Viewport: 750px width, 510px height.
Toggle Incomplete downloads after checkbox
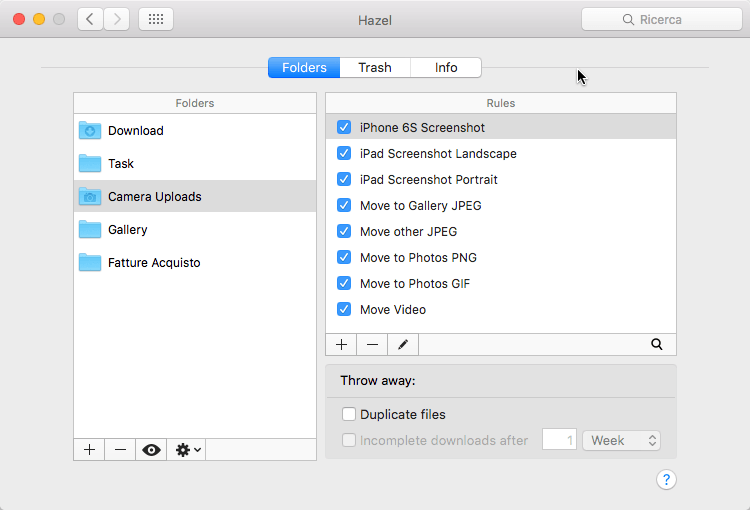coord(349,440)
